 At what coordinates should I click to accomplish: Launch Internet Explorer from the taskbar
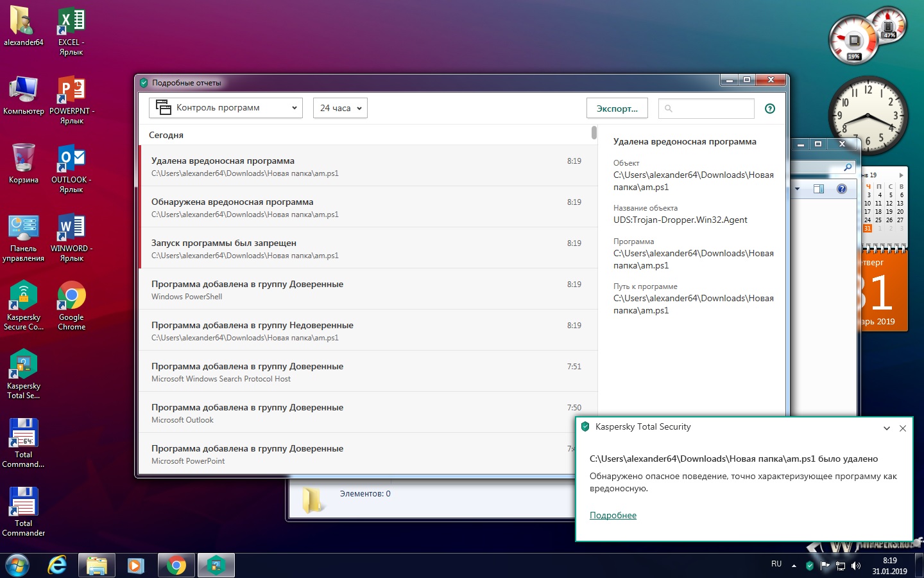57,565
